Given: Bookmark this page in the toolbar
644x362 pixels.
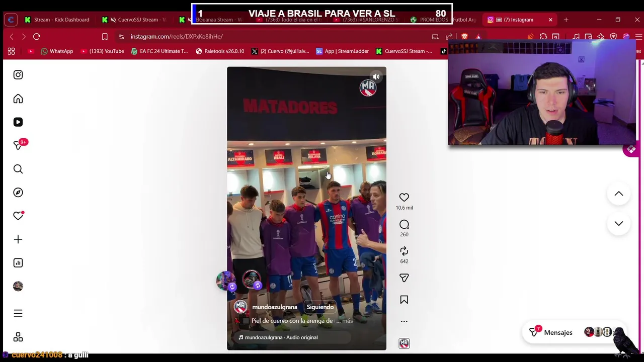Looking at the screenshot, I should (105, 37).
